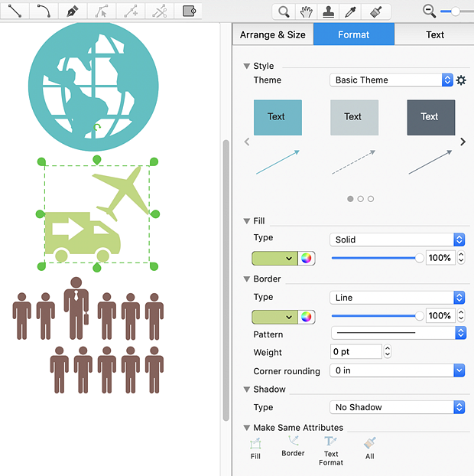Open theme settings gear icon
The height and width of the screenshot is (476, 474).
pyautogui.click(x=461, y=80)
